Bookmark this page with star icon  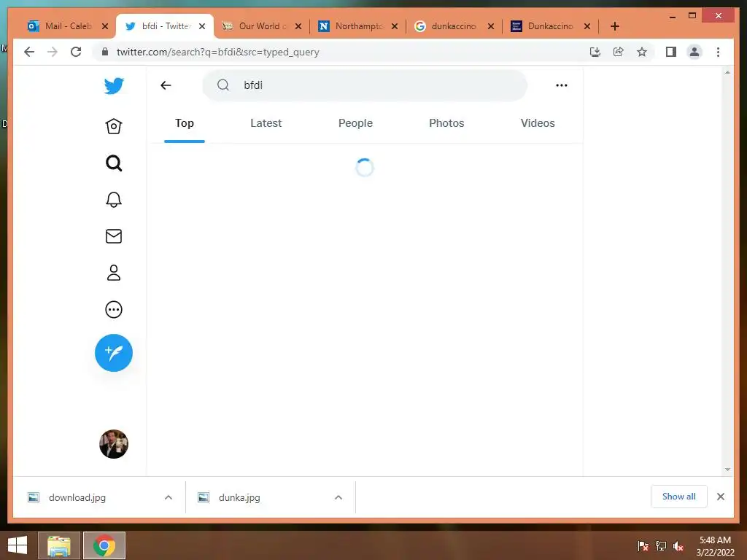(642, 52)
